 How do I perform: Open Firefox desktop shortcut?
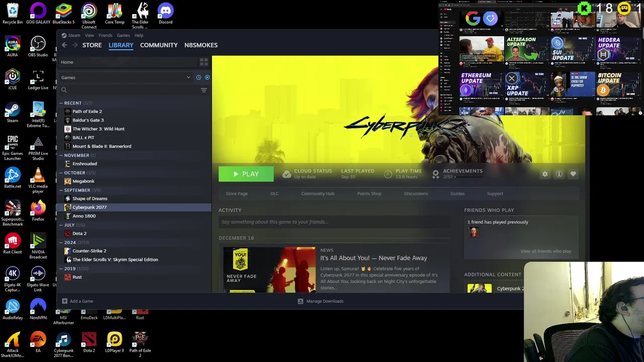coord(38,211)
